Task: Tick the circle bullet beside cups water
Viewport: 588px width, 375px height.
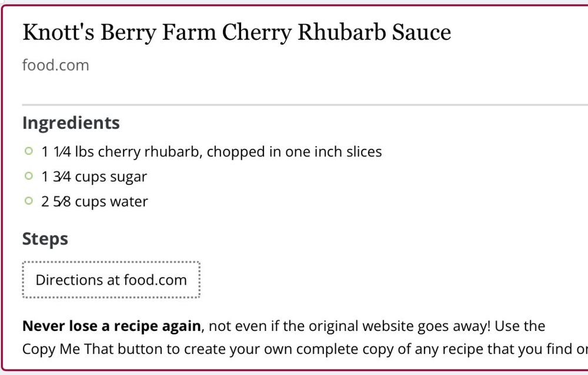Action: click(x=28, y=201)
